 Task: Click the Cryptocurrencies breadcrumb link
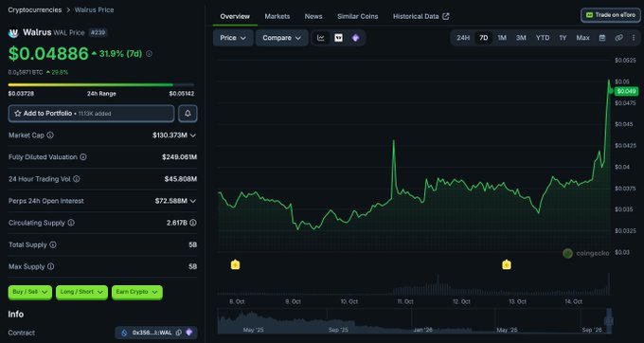click(x=35, y=9)
